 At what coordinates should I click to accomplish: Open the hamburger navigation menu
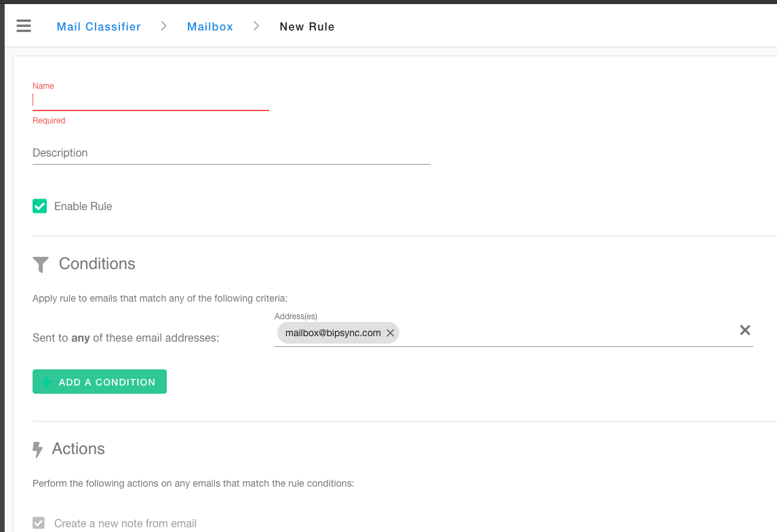pyautogui.click(x=24, y=26)
